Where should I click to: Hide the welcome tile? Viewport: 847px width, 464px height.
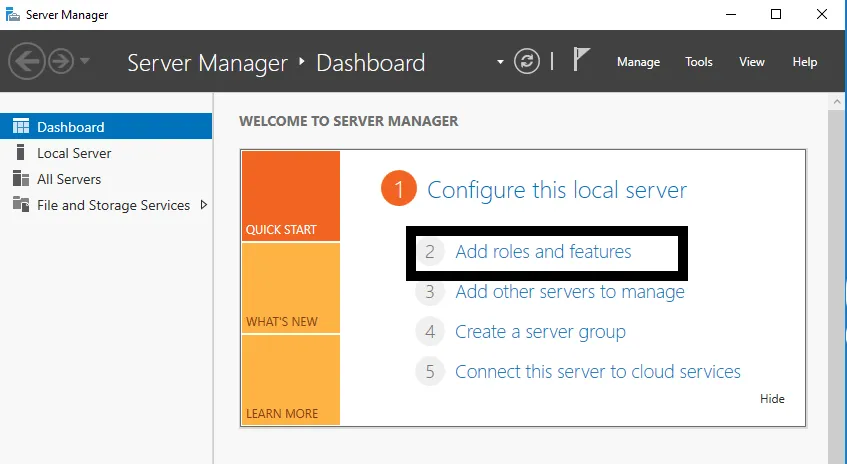click(772, 399)
